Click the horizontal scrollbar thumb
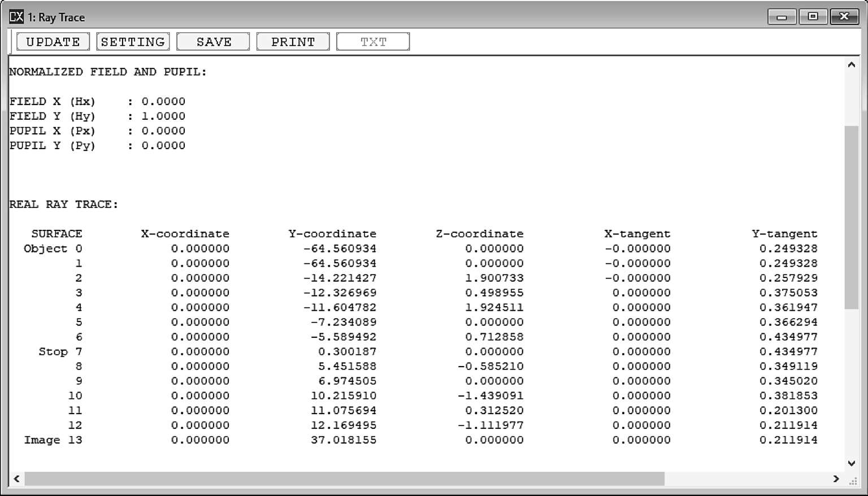The height and width of the screenshot is (496, 868). tap(345, 479)
